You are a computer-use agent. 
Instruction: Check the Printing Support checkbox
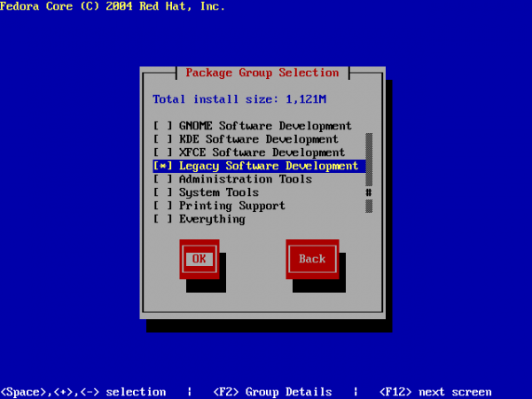[x=163, y=206]
